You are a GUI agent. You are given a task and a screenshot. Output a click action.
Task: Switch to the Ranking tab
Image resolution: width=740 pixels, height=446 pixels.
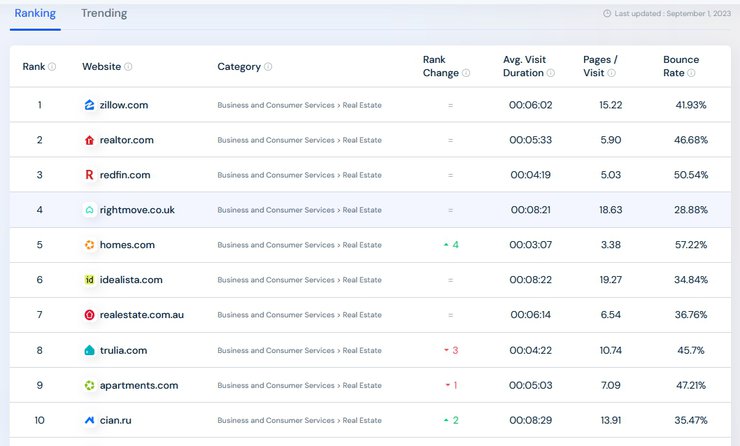pyautogui.click(x=35, y=13)
